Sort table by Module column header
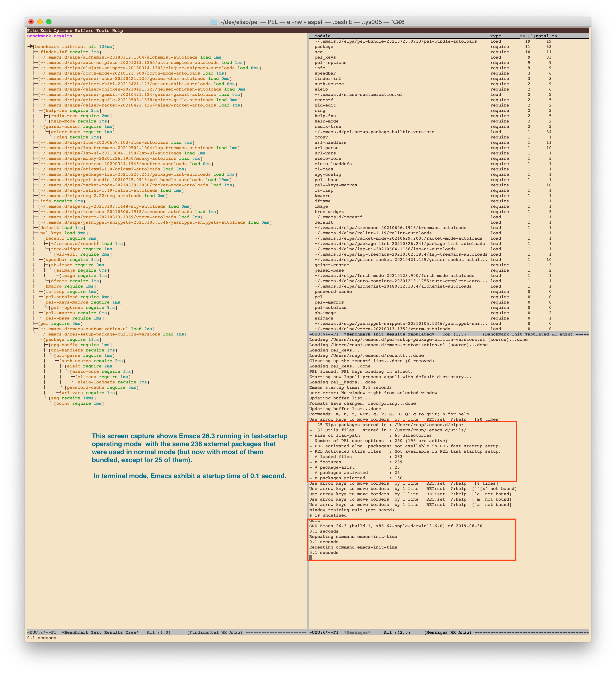This screenshot has width=616, height=675. tap(322, 36)
